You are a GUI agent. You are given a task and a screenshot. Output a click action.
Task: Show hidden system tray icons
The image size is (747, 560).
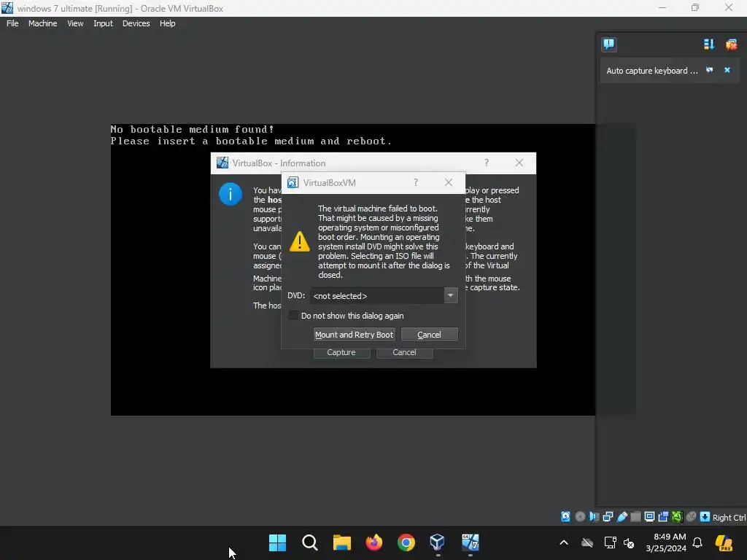click(x=564, y=542)
